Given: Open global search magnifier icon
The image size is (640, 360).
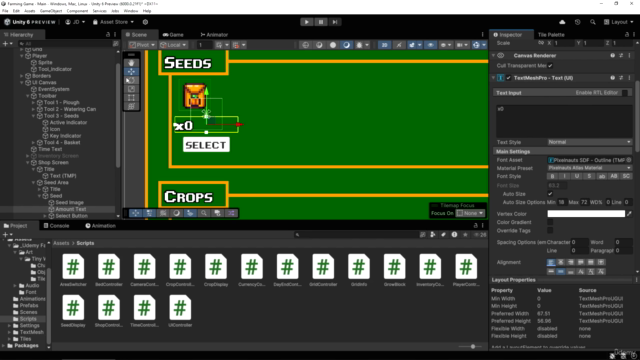Looking at the screenshot, I should pyautogui.click(x=593, y=22).
